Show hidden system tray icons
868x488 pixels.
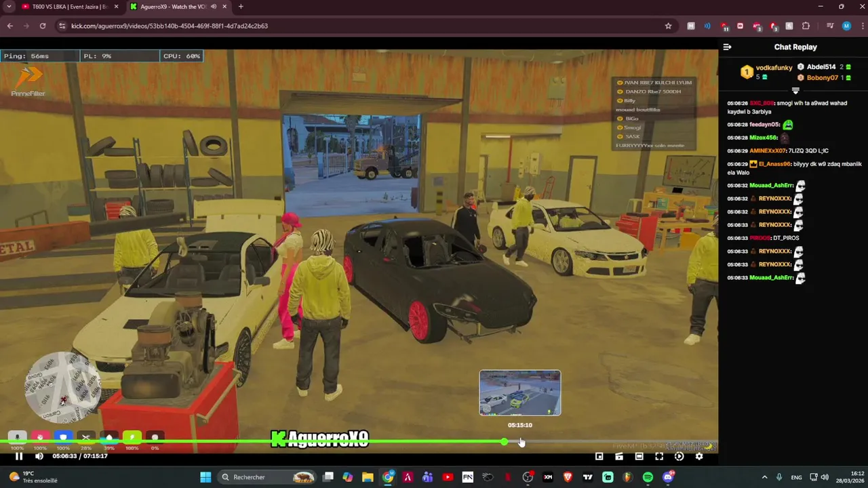pos(764,477)
